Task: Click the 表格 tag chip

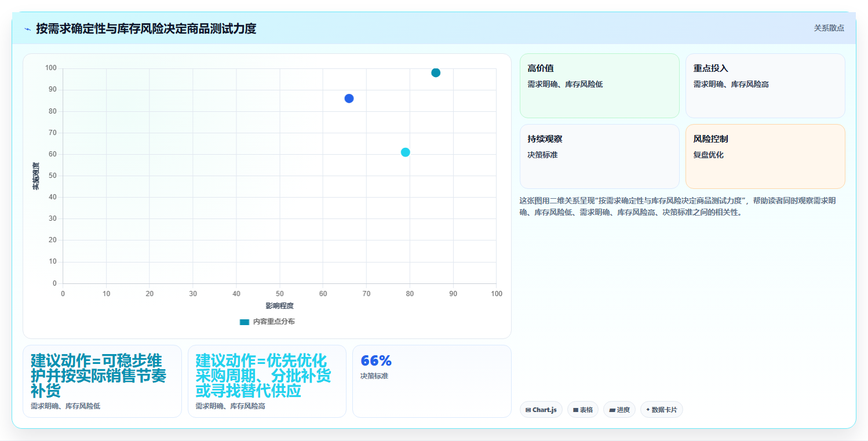Action: tap(582, 410)
